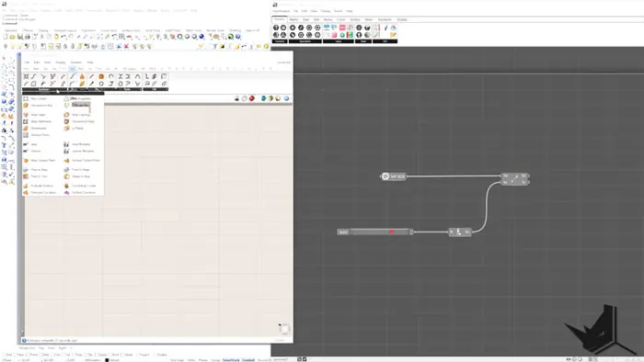Open Surface Tools tab in Rhino toolbar
This screenshot has height=362, width=644.
[x=131, y=30]
